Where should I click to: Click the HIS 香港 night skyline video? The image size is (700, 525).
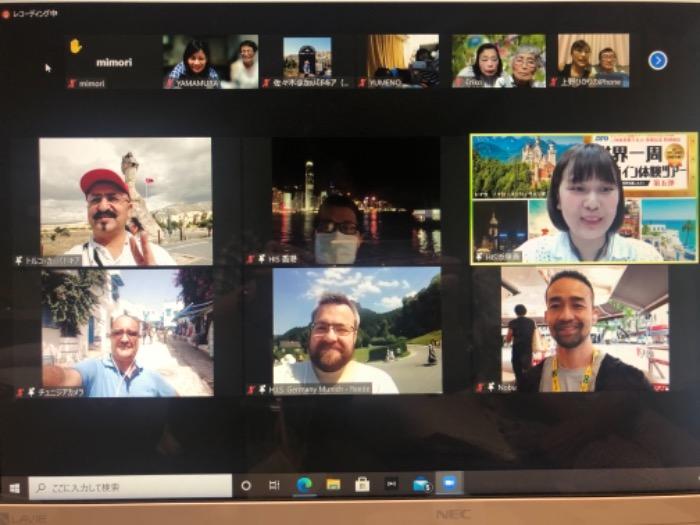click(356, 200)
